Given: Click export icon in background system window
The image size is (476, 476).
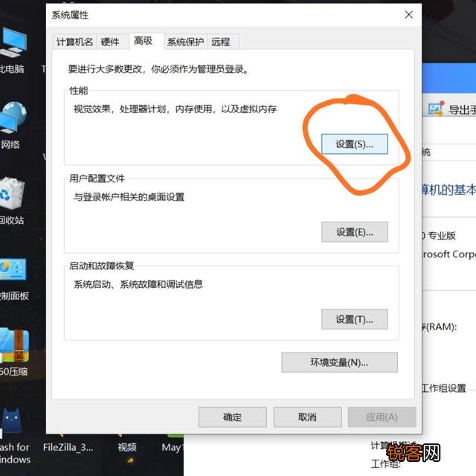Looking at the screenshot, I should 437,109.
